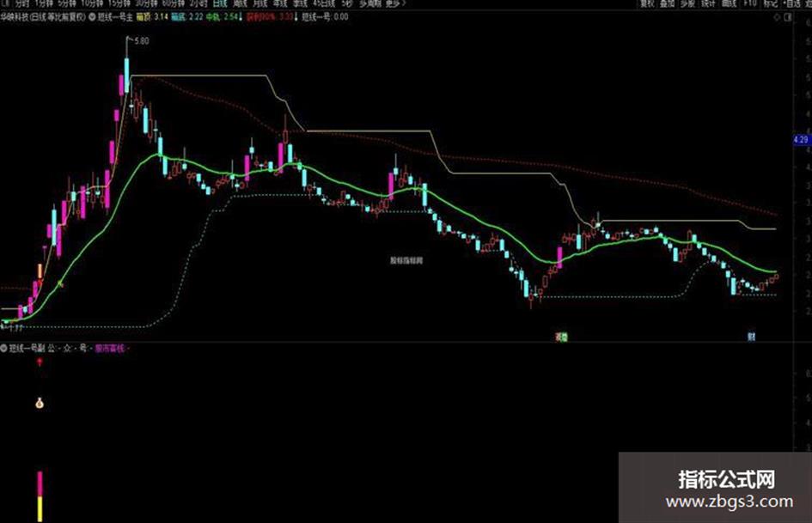Click the red arrow marker in sub-chart
This screenshot has width=812, height=523.
click(x=40, y=362)
